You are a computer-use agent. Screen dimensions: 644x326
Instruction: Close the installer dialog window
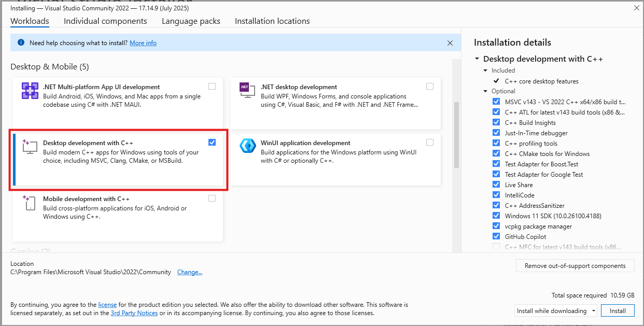click(636, 8)
